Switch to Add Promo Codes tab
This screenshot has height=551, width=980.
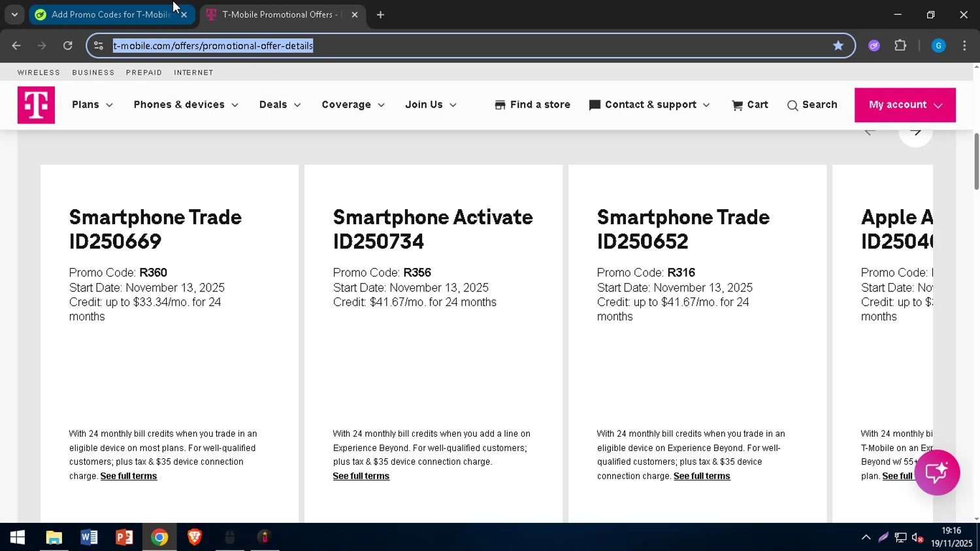tap(110, 14)
